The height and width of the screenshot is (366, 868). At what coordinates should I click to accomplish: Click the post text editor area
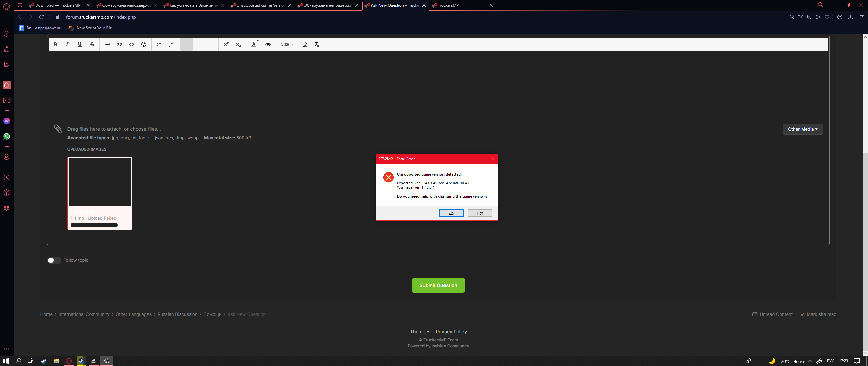point(438,85)
